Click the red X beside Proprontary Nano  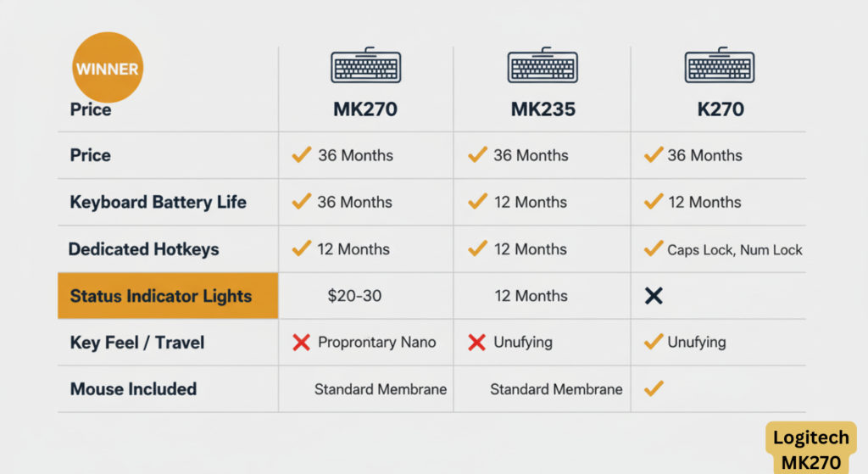pyautogui.click(x=300, y=343)
